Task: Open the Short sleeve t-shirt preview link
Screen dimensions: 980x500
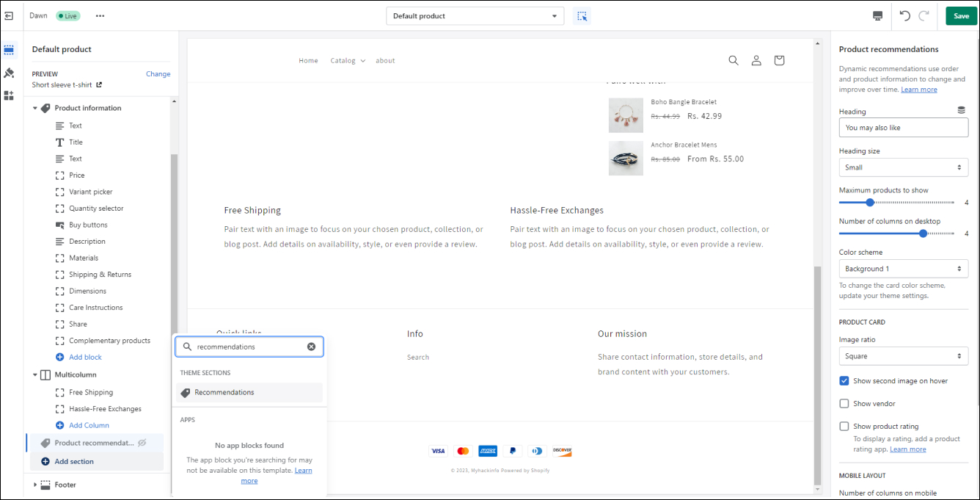Action: [x=67, y=85]
